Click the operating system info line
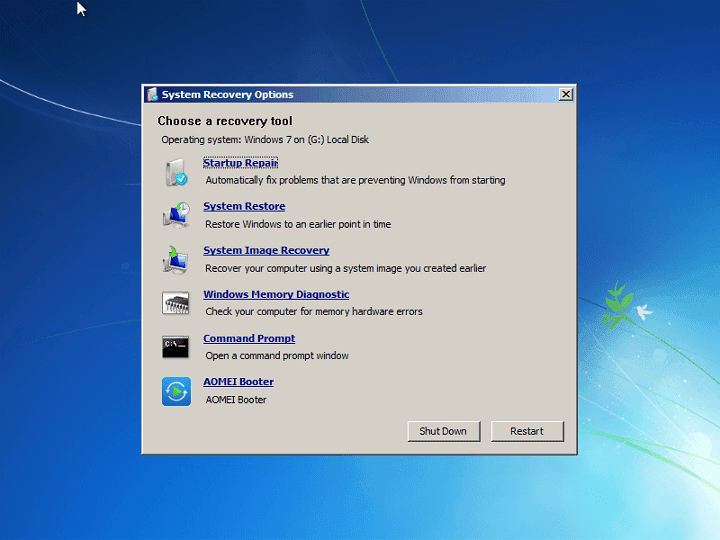This screenshot has height=540, width=720. (x=265, y=140)
